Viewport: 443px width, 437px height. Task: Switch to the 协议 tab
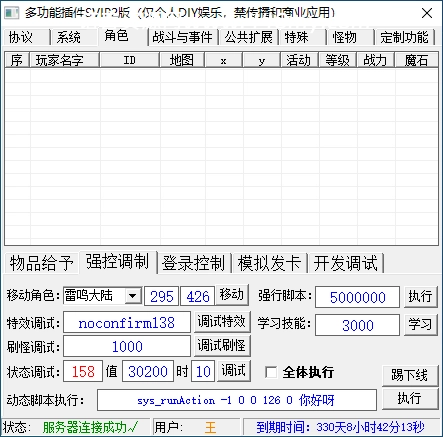click(27, 37)
